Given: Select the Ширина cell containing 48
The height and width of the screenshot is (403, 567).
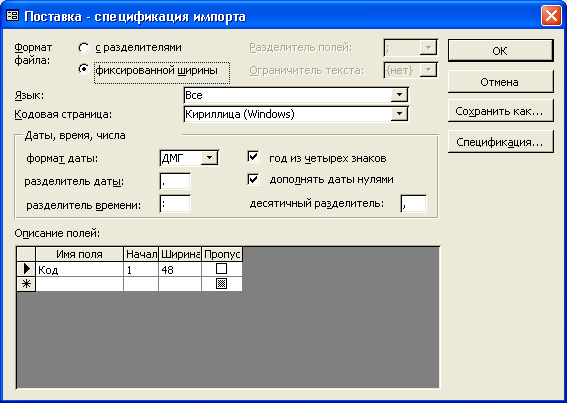Looking at the screenshot, I should click(x=180, y=270).
